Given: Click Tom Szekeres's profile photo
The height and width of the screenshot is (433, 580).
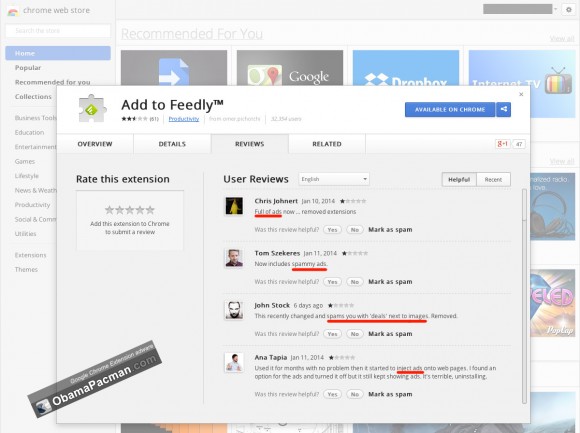Looking at the screenshot, I should pos(234,258).
